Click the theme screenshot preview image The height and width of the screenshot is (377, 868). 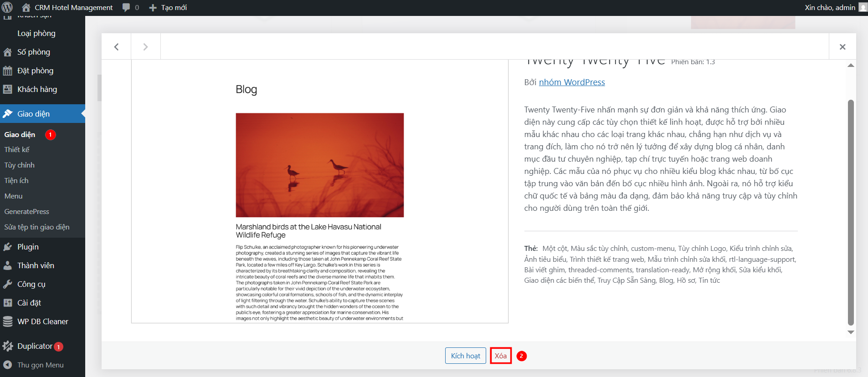pos(319,191)
